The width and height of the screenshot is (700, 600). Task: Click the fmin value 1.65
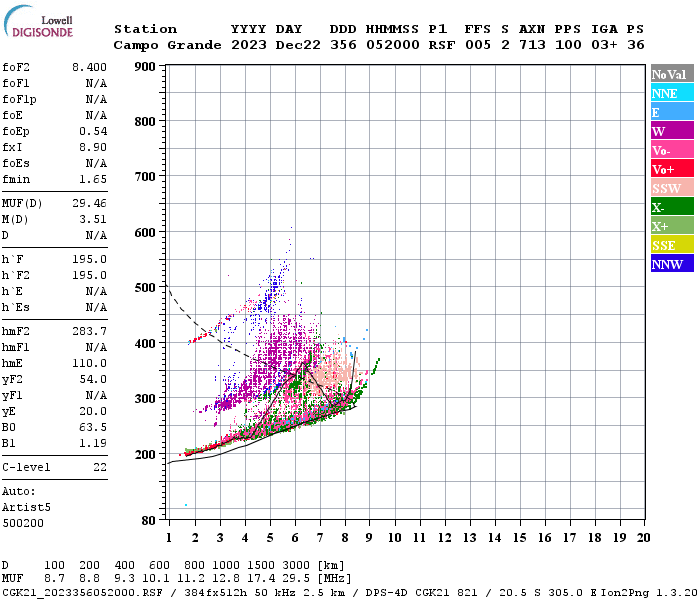93,179
